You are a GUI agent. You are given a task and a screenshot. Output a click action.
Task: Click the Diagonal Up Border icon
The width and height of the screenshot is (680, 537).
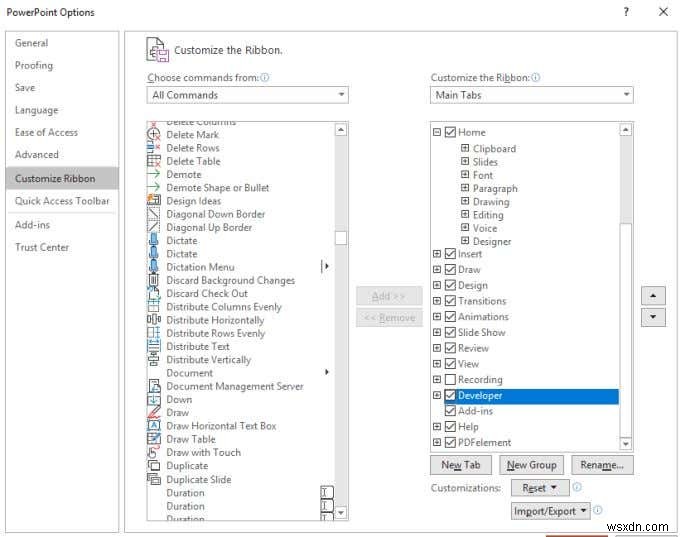[x=154, y=227]
